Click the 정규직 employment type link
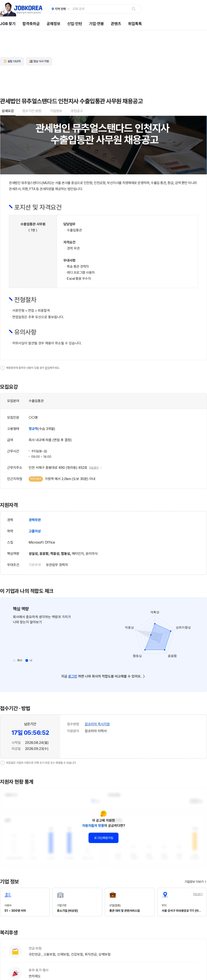207x980 pixels. 33,429
